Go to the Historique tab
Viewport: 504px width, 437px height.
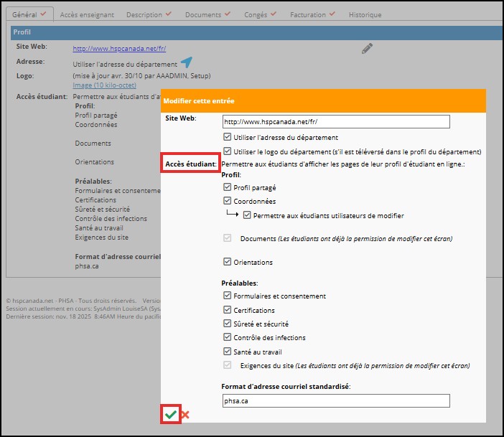[365, 14]
